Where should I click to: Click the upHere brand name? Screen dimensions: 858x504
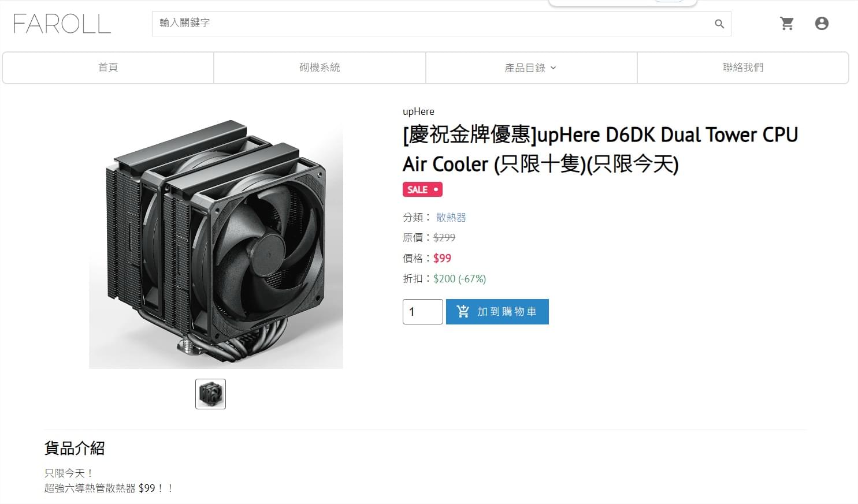tap(418, 111)
